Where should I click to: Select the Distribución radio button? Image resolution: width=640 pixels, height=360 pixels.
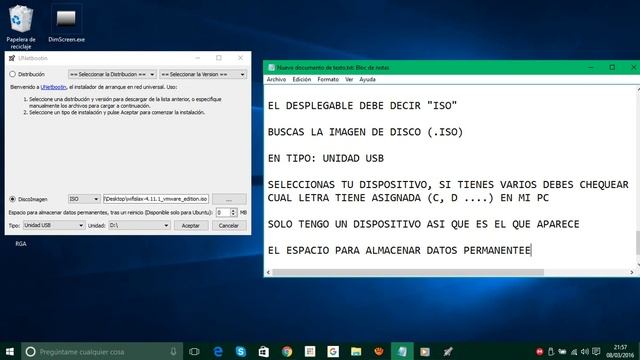click(x=13, y=74)
